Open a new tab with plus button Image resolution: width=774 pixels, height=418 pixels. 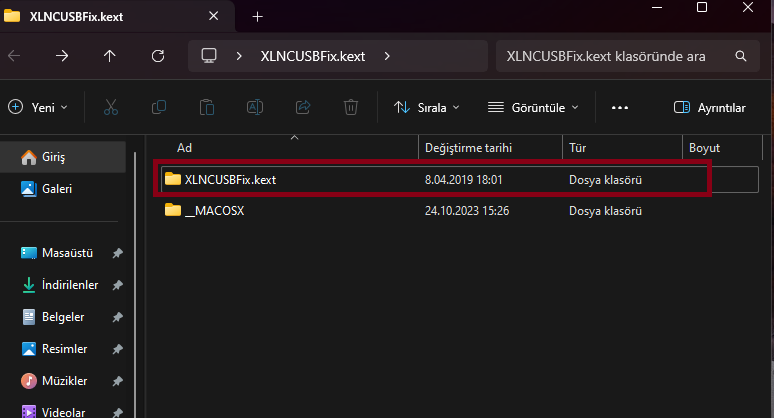(x=257, y=17)
